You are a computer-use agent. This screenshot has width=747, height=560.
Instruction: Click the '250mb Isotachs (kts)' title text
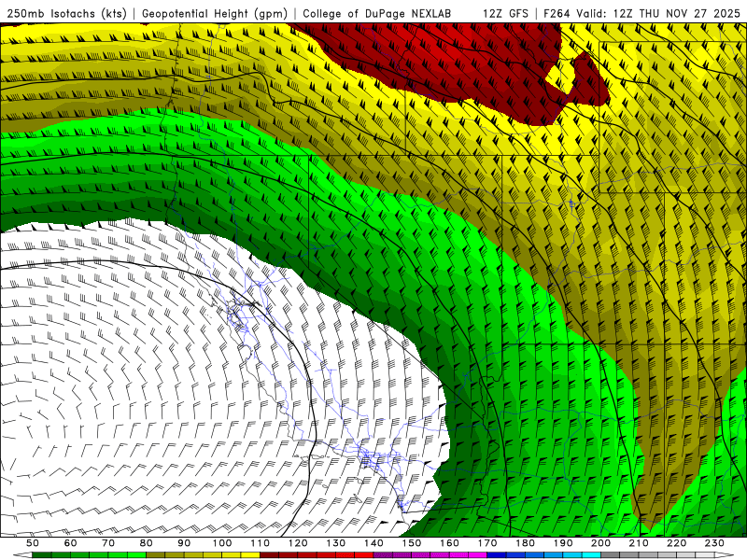(66, 13)
